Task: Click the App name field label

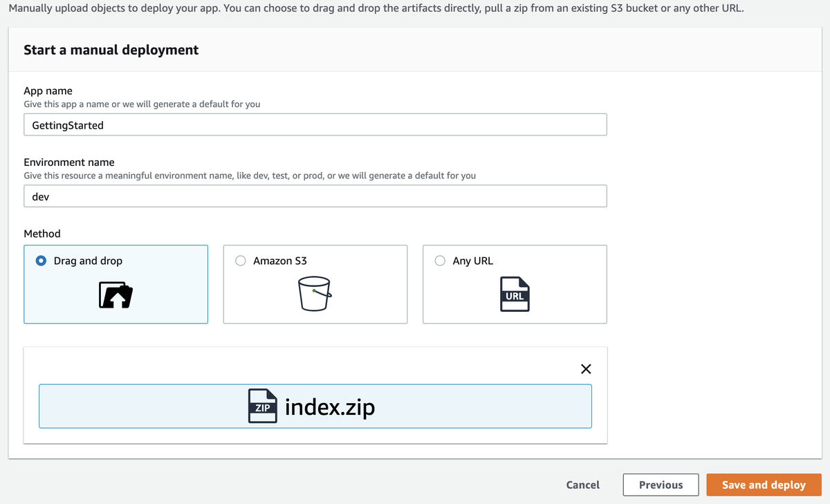Action: point(48,91)
